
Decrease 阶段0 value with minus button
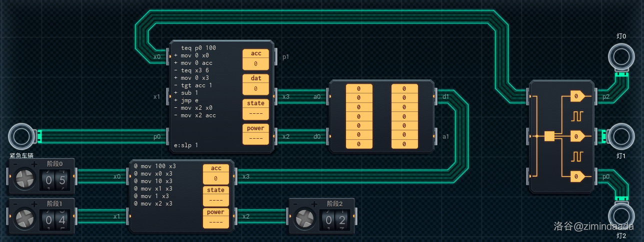tap(15, 164)
